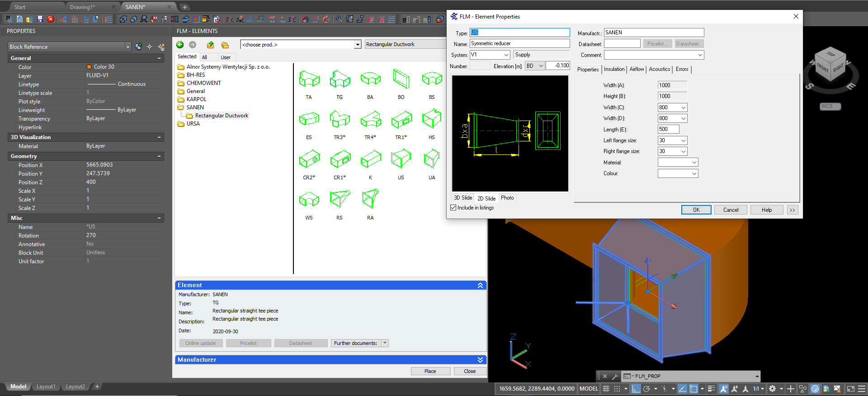Viewport: 868px width, 396px height.
Task: Select the US symmetric reducer icon
Action: (x=401, y=159)
